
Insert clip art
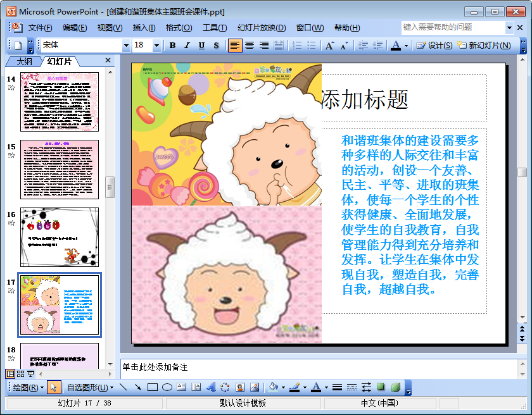coord(240,387)
